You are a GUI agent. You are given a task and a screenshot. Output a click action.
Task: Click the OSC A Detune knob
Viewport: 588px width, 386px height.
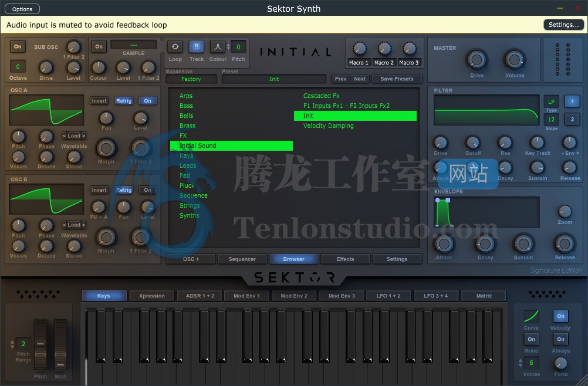(x=46, y=157)
